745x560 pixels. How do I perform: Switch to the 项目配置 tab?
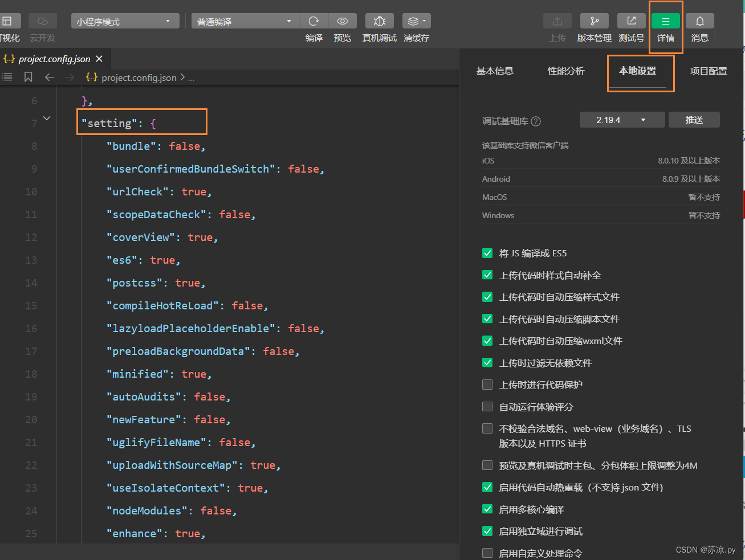click(x=709, y=71)
